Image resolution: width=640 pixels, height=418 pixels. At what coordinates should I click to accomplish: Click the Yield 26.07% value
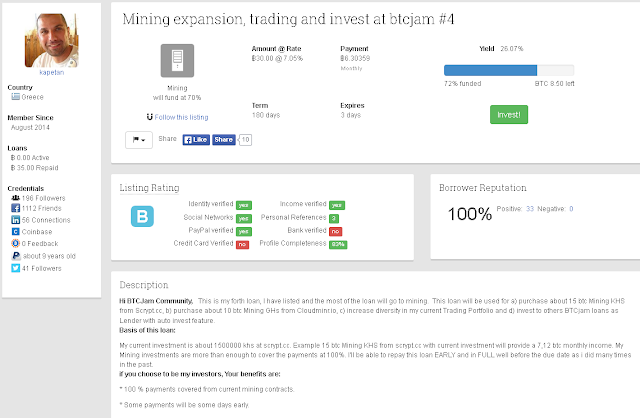511,49
